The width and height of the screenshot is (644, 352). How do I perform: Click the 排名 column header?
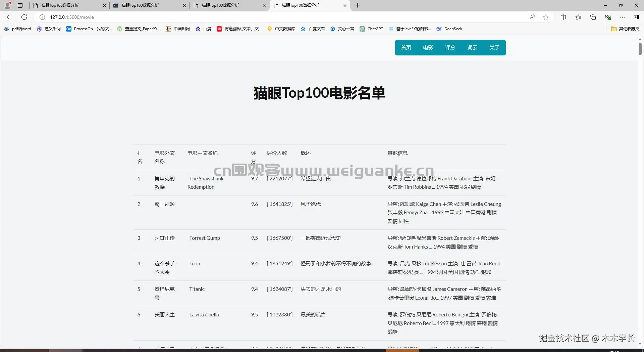click(x=140, y=157)
